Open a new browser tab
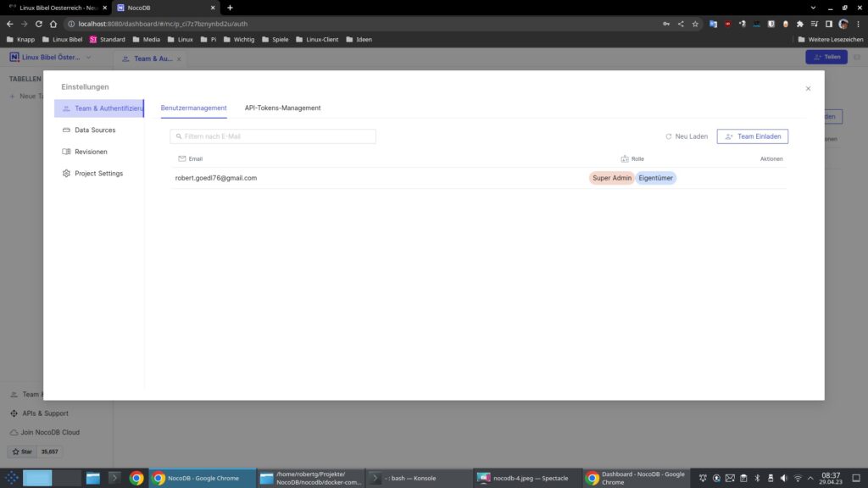This screenshot has height=488, width=868. point(230,8)
